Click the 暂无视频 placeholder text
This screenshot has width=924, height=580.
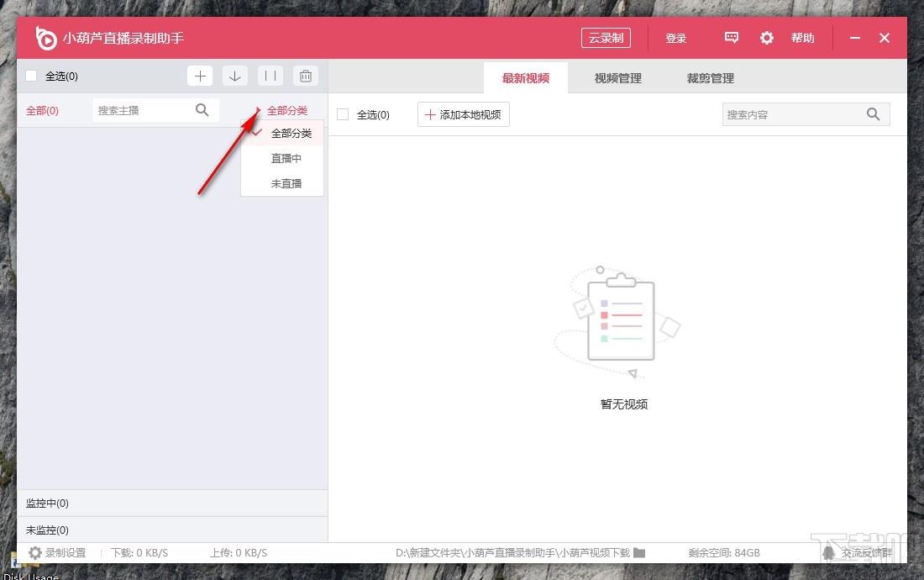624,404
